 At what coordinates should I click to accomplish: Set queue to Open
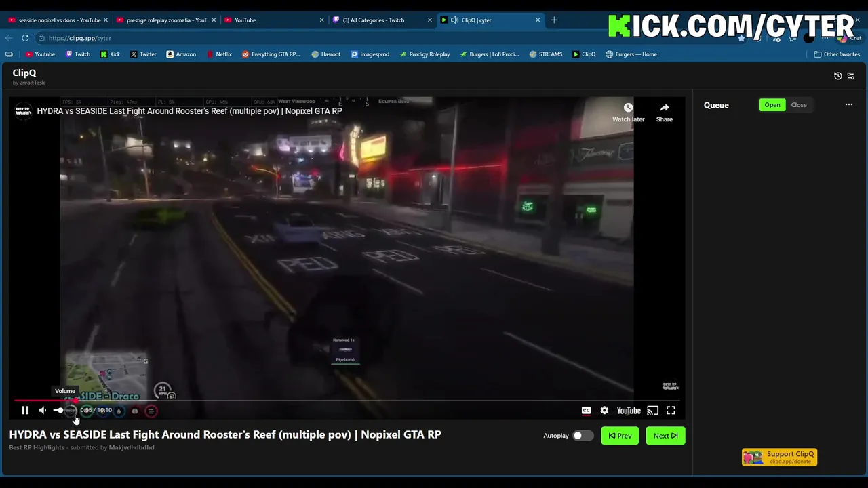(772, 105)
